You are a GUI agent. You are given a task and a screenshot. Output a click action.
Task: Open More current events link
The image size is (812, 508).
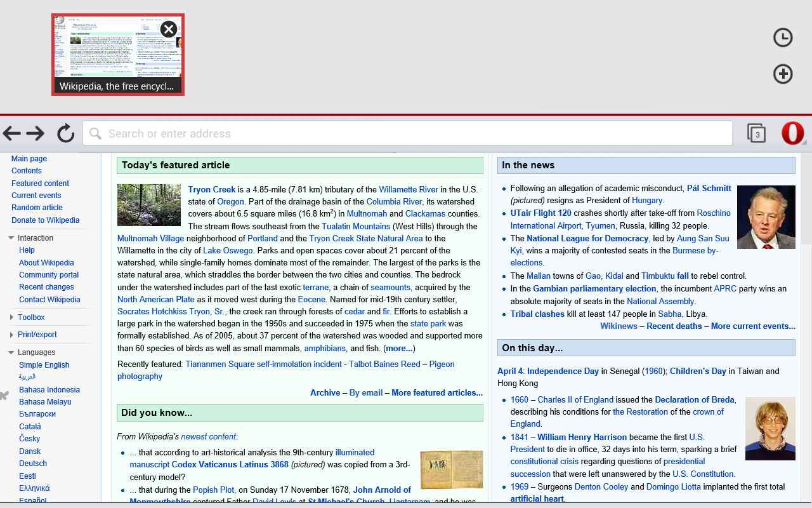753,326
